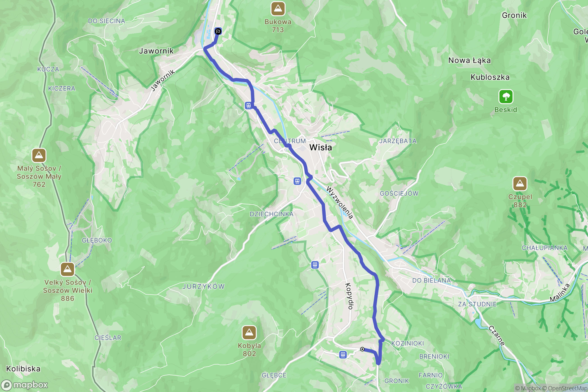Image resolution: width=588 pixels, height=392 pixels.
Task: Click the Kopydło street label
Action: pyautogui.click(x=349, y=296)
